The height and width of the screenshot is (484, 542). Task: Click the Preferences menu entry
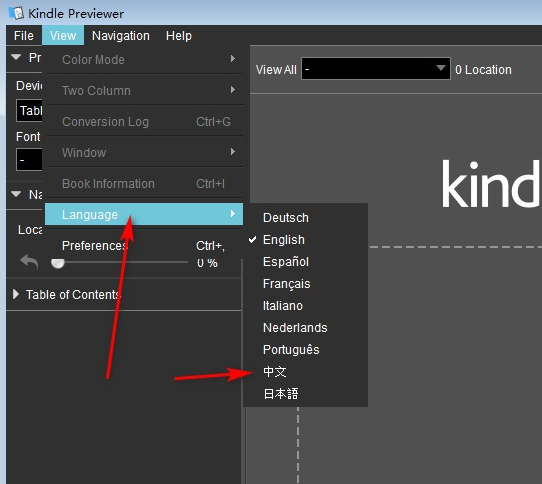(x=144, y=245)
